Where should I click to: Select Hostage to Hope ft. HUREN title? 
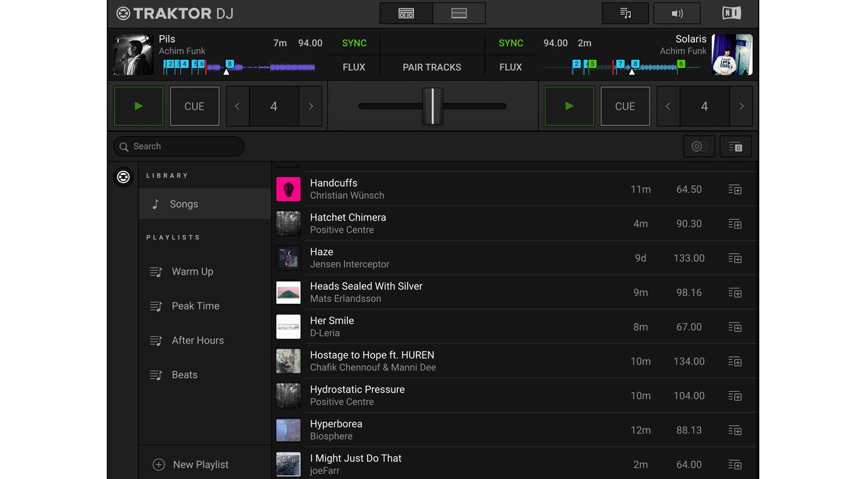coord(372,355)
